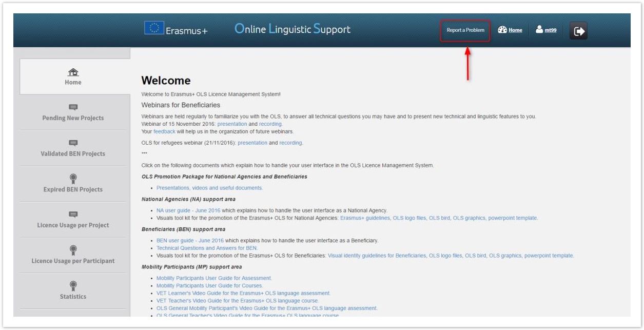Open the OLS for refugees recording link
Screen dimensions: 644x330
pyautogui.click(x=290, y=143)
